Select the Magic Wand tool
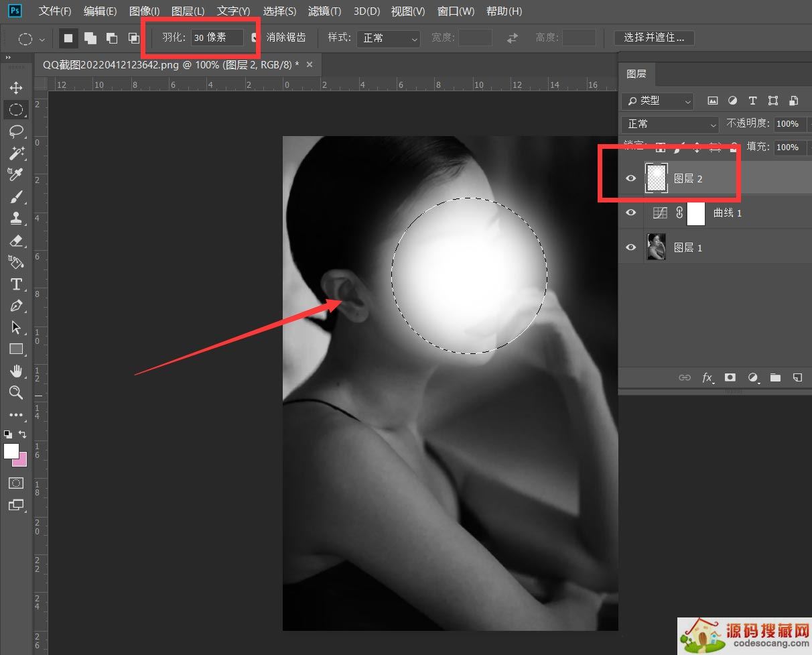The width and height of the screenshot is (812, 655). coord(16,153)
